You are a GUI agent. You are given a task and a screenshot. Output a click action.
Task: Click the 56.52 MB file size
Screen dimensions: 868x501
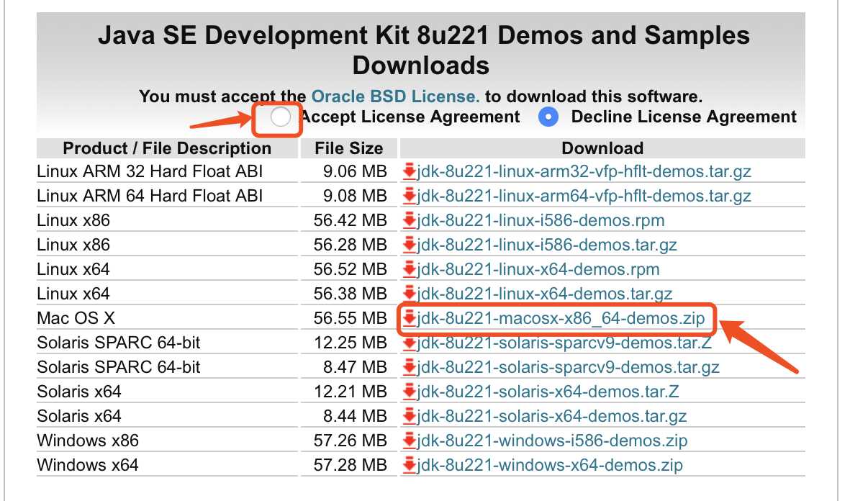[x=351, y=269]
